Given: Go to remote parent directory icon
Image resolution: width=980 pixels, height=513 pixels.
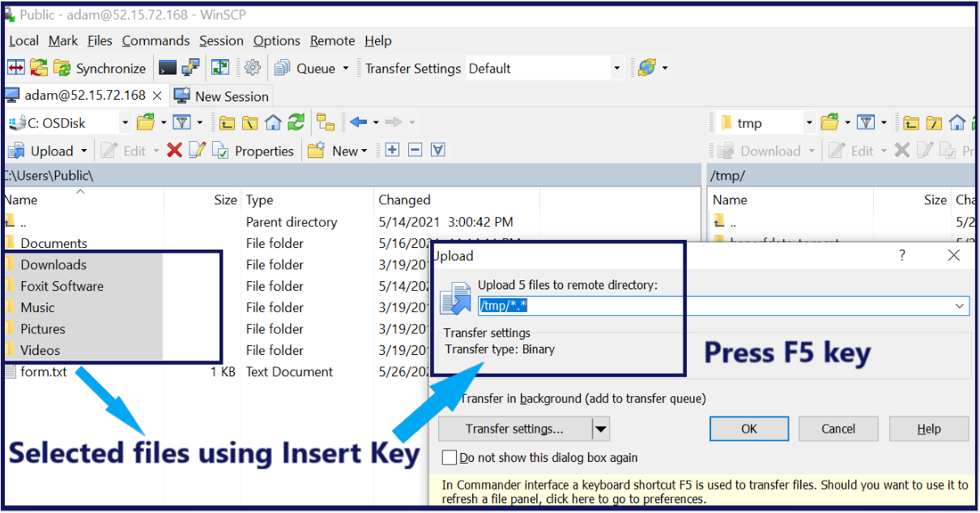Looking at the screenshot, I should [x=911, y=123].
